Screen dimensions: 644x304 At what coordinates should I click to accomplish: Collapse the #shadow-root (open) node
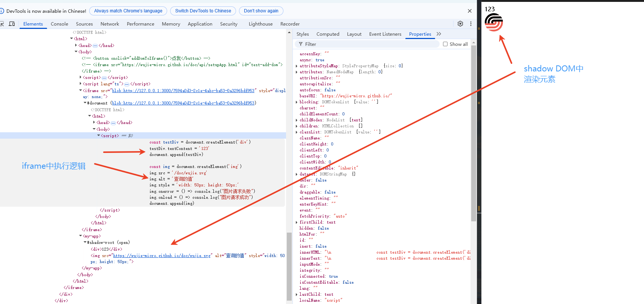tap(85, 242)
